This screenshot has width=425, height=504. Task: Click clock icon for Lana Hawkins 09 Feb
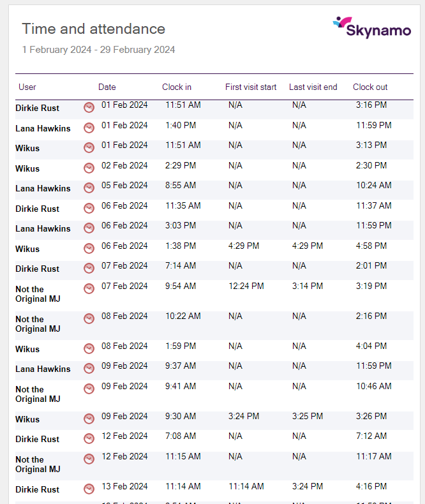click(x=89, y=369)
